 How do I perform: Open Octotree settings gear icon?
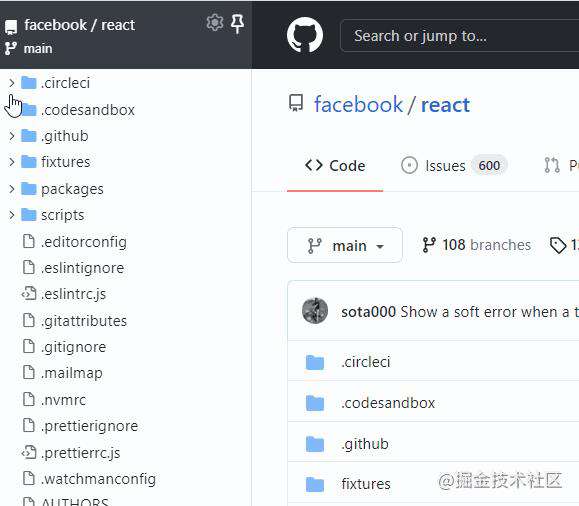(215, 23)
